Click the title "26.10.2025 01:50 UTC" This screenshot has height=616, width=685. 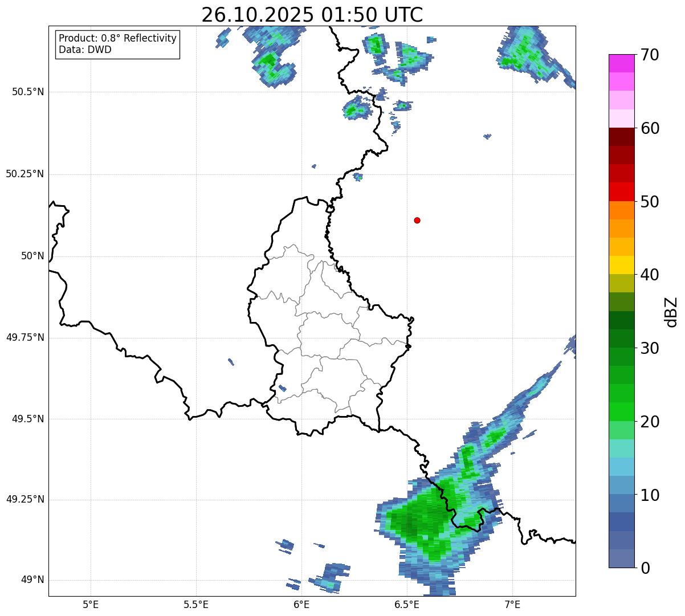pyautogui.click(x=312, y=14)
